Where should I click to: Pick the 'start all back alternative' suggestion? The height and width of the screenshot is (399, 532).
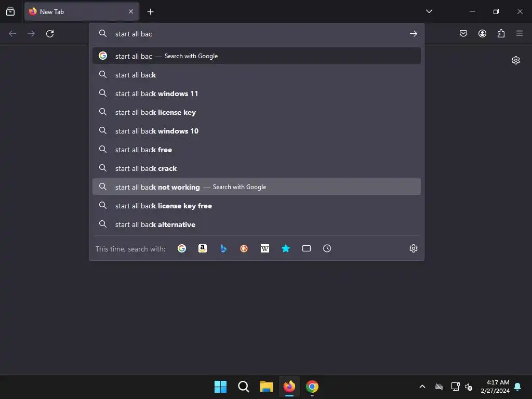click(257, 224)
